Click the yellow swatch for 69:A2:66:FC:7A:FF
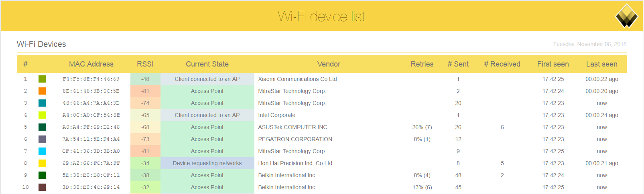The height and width of the screenshot is (194, 644). click(42, 163)
